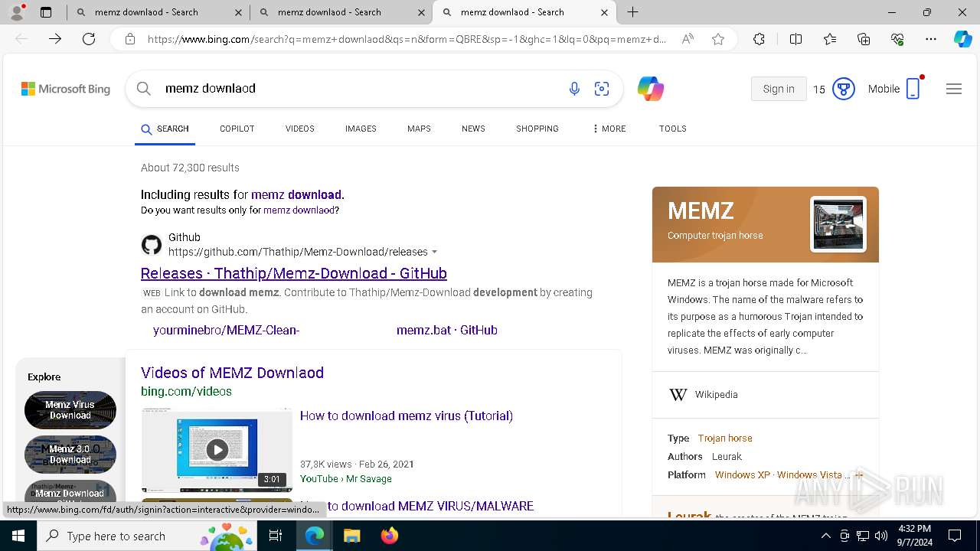This screenshot has height=551, width=980.
Task: Select the COPILOT search tab
Action: (237, 129)
